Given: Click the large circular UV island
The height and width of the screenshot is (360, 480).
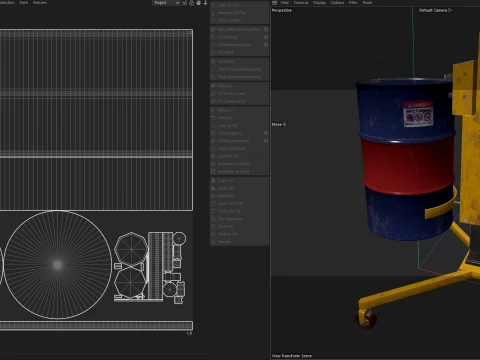Looking at the screenshot, I should [x=57, y=265].
